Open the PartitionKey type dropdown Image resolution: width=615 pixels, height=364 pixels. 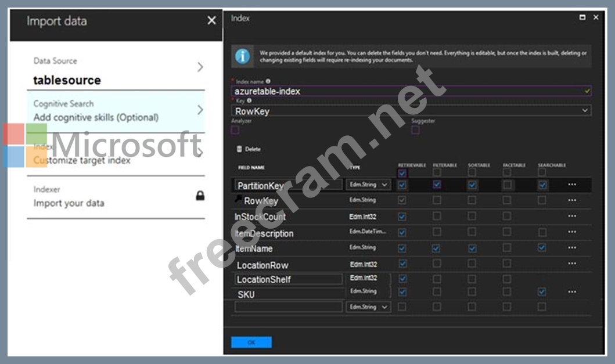coord(368,185)
